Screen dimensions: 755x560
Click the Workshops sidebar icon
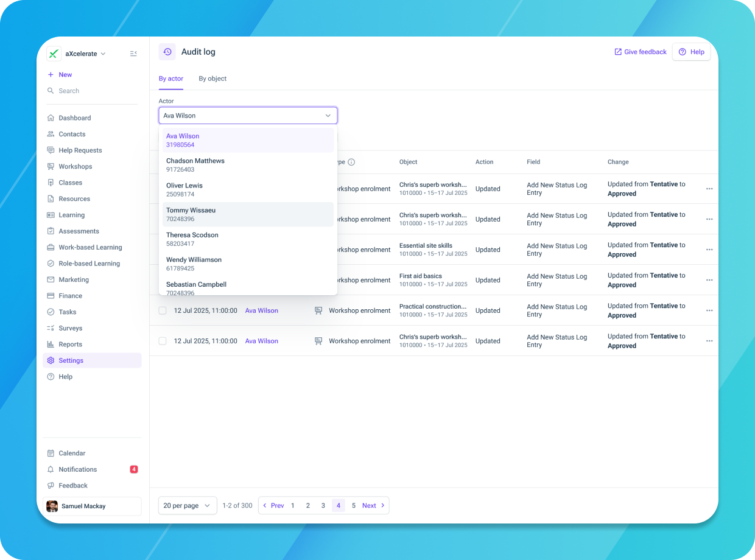tap(51, 166)
